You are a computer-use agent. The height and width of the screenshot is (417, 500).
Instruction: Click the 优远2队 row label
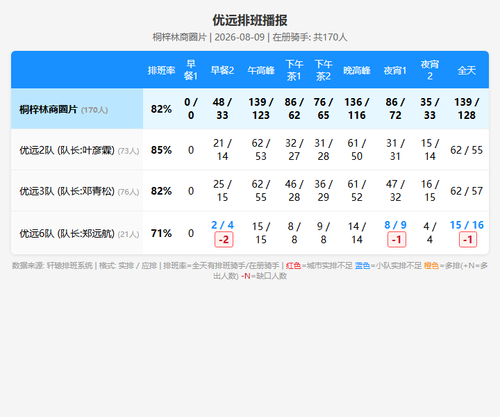79,150
